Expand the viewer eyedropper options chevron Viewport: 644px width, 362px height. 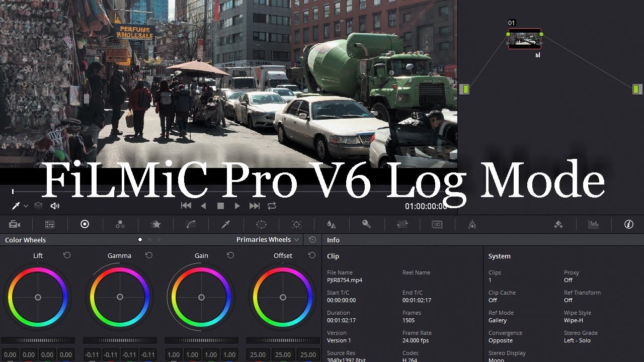click(x=26, y=206)
